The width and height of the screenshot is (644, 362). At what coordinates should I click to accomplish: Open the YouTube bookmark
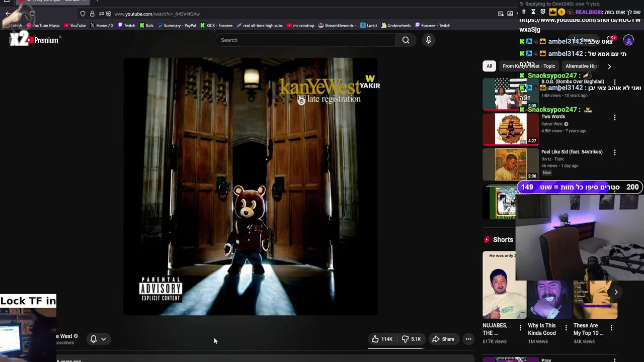point(75,25)
